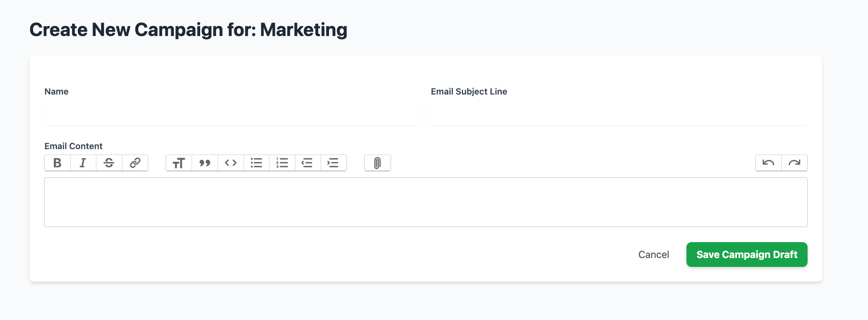Click the 'Email Subject Line' label text
The width and height of the screenshot is (868, 320).
pos(468,92)
